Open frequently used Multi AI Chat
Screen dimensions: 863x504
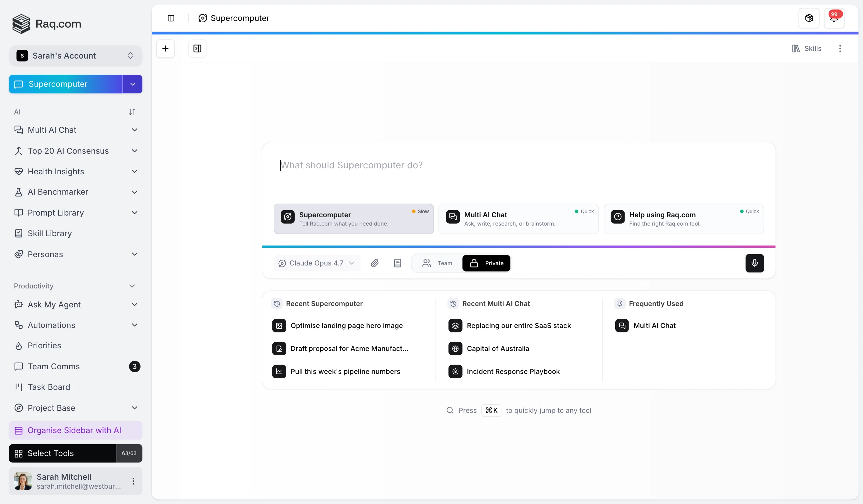click(655, 326)
